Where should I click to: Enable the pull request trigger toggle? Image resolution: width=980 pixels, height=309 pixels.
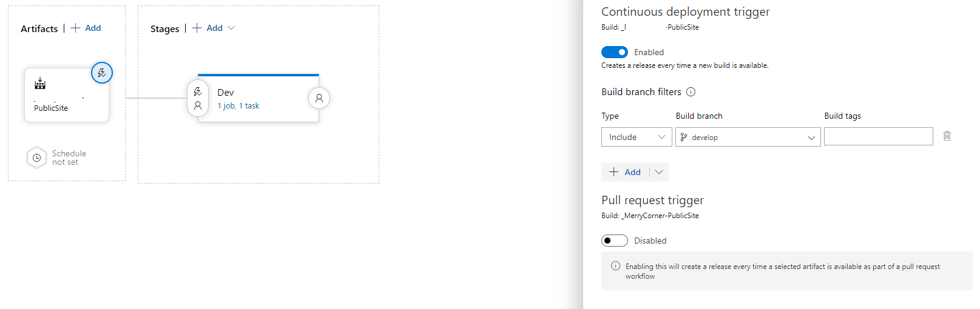615,241
